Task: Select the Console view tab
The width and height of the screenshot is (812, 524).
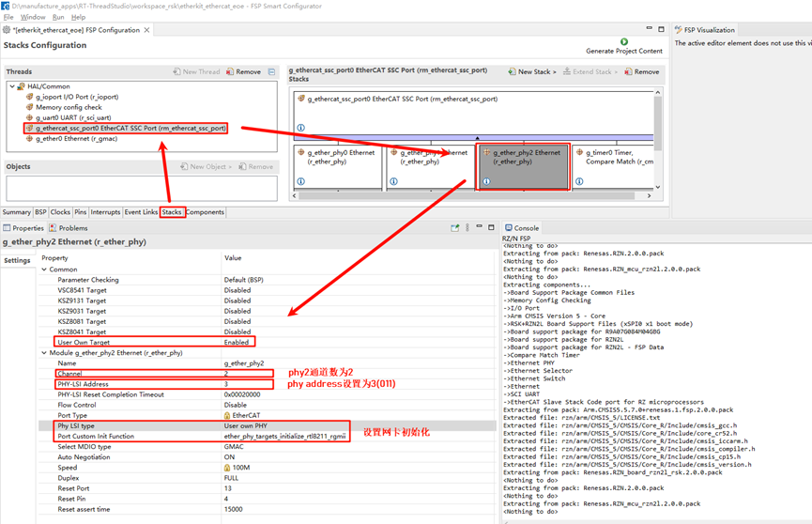Action: pos(522,228)
